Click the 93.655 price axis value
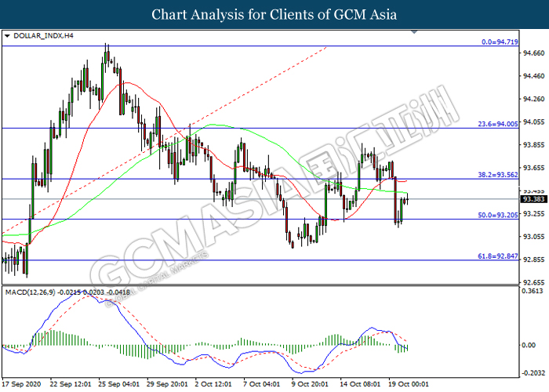The image size is (549, 392). [x=533, y=168]
